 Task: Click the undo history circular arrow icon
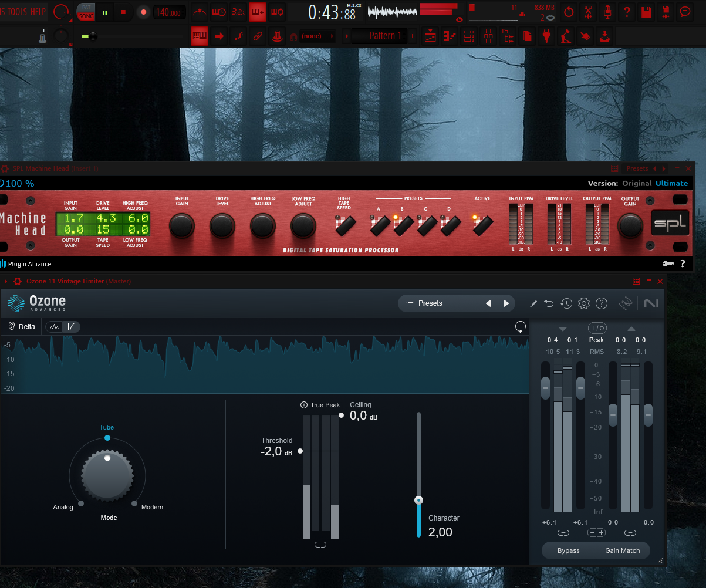(569, 12)
